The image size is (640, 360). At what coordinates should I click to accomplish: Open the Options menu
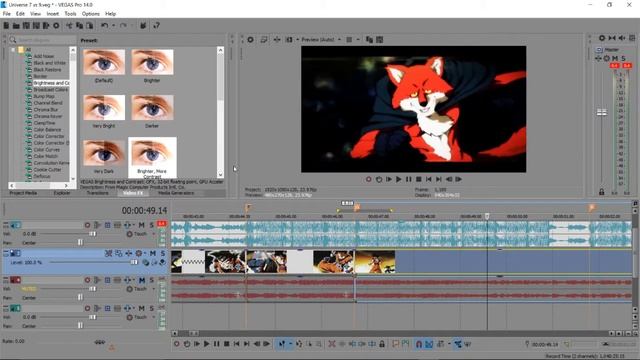coord(91,13)
